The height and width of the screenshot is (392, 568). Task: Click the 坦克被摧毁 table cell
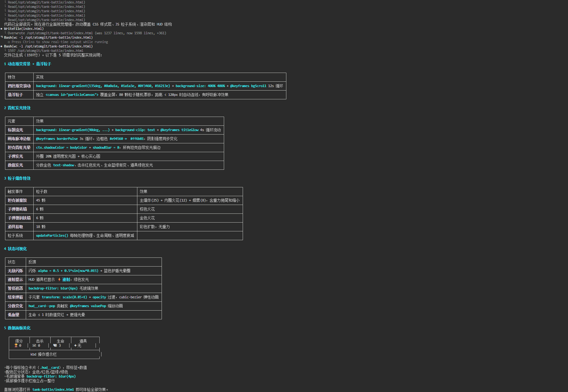coord(19,200)
